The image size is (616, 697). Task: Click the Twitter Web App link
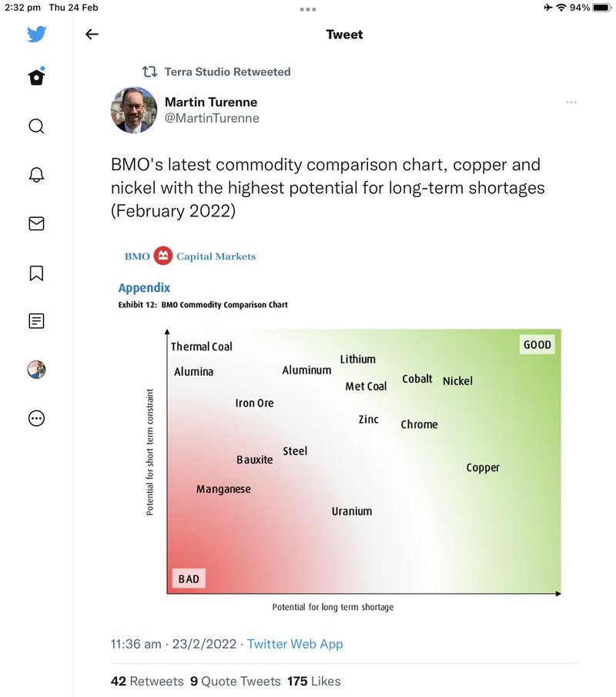pos(295,644)
